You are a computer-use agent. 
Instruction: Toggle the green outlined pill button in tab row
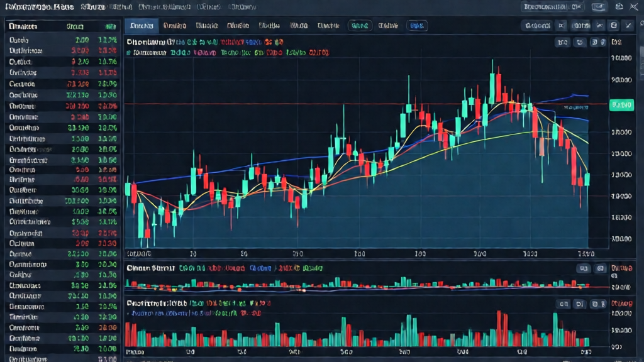point(360,25)
